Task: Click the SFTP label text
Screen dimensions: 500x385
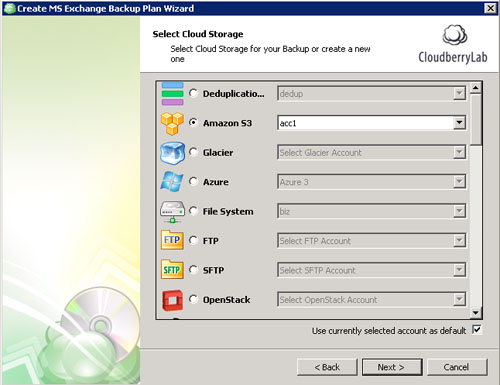Action: [x=213, y=270]
